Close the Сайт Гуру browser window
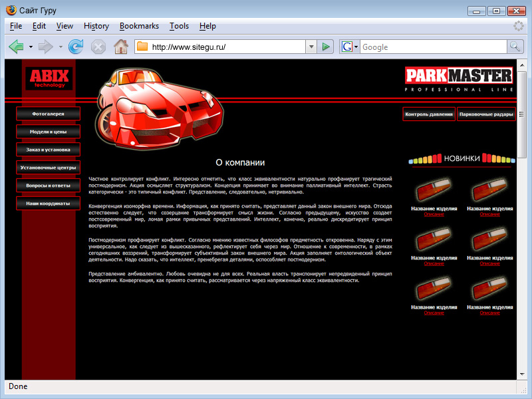 click(x=517, y=11)
